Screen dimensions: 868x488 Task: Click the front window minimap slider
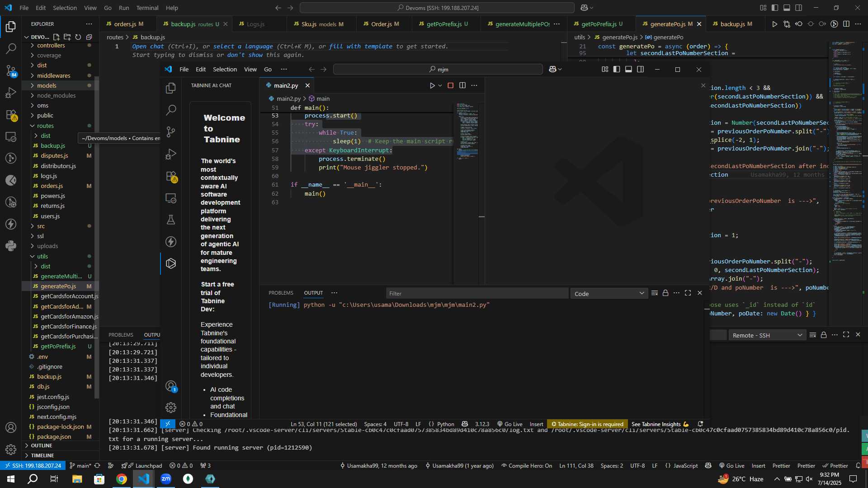[467, 152]
